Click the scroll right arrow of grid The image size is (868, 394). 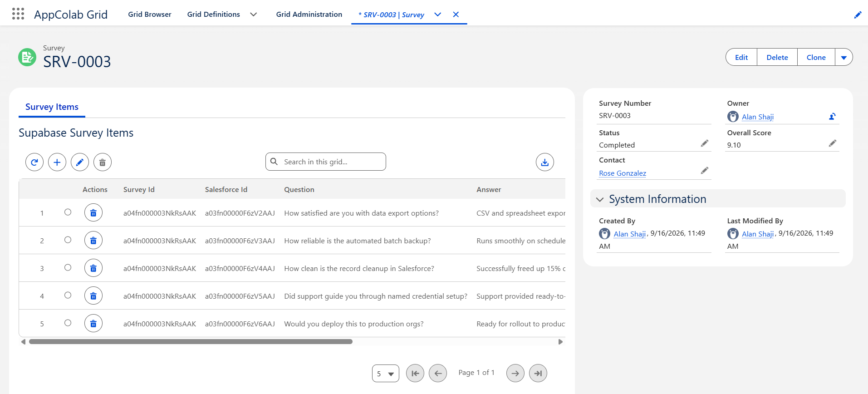(561, 342)
